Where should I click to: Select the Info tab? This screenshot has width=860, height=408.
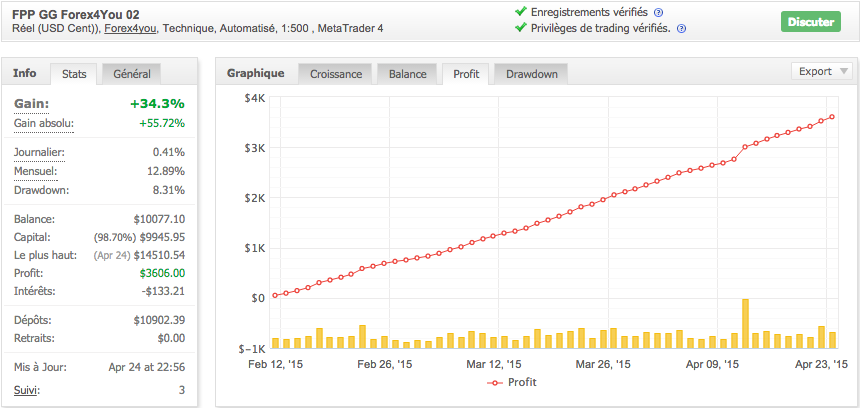click(25, 73)
